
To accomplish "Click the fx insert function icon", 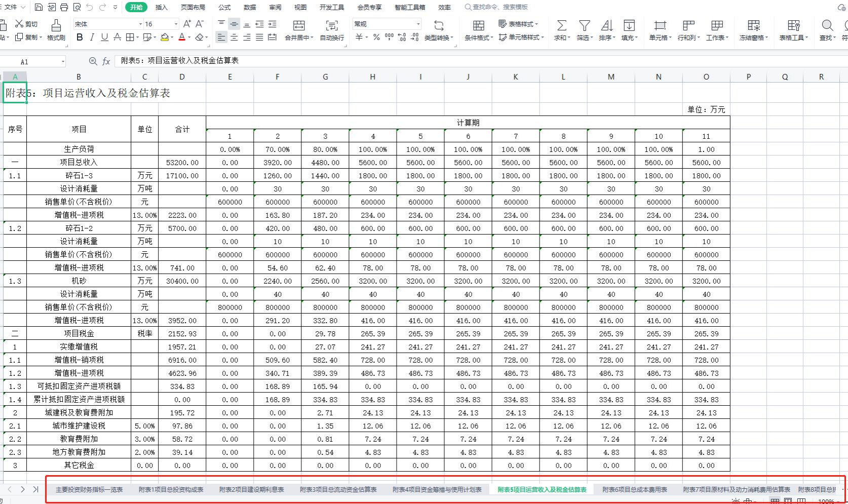I will 106,61.
